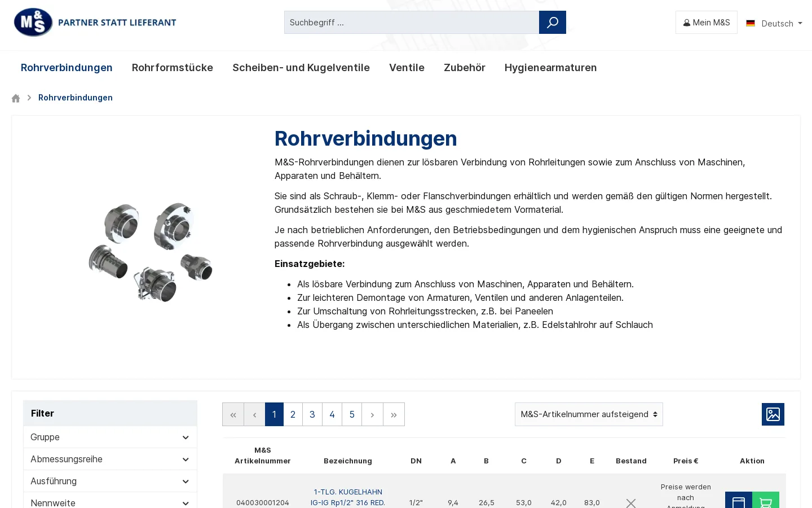Click the Preis € column header

[686, 461]
